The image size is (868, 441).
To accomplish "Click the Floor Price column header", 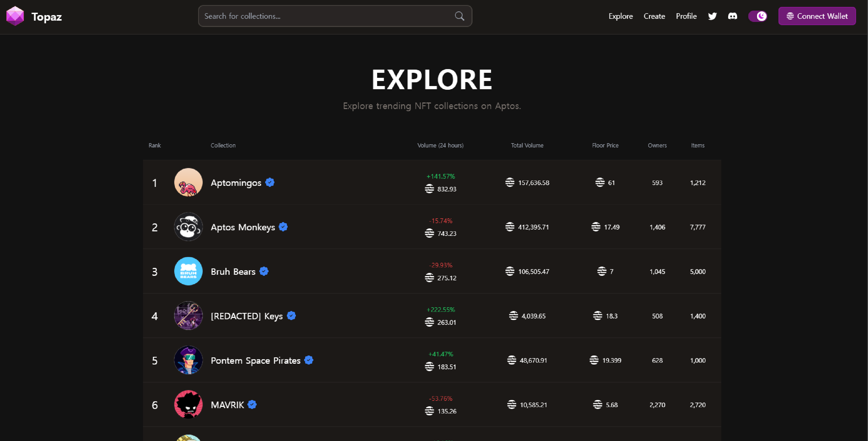I will (x=605, y=145).
